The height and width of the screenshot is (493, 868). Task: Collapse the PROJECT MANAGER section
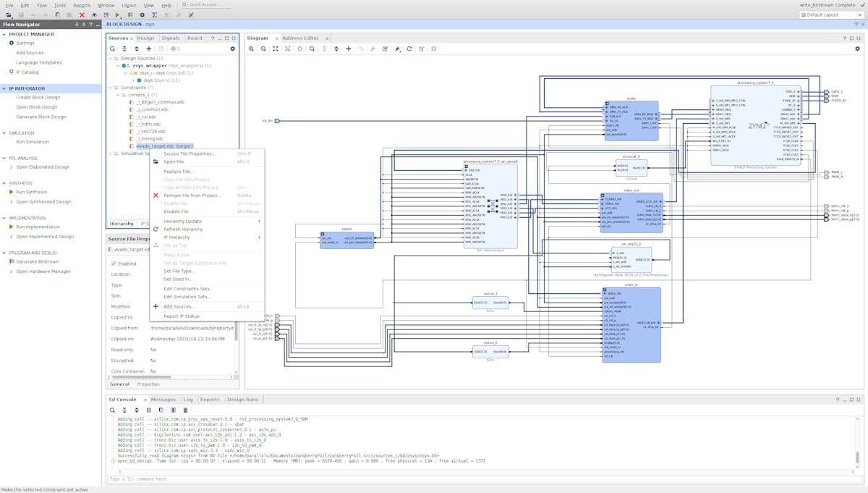[x=4, y=34]
